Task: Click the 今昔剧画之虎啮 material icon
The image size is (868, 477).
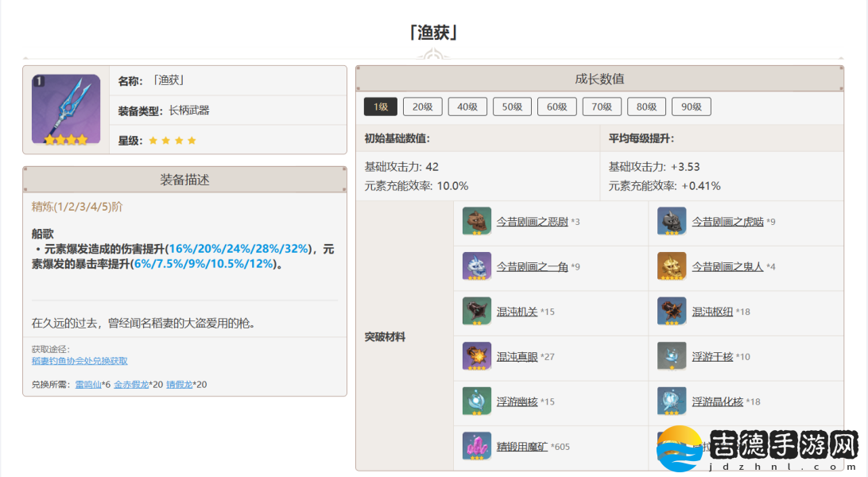Action: [671, 222]
